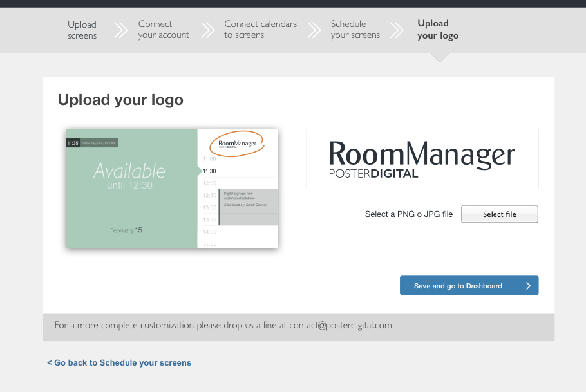This screenshot has height=392, width=586.
Task: Go back to Schedule your screens
Action: 119,363
